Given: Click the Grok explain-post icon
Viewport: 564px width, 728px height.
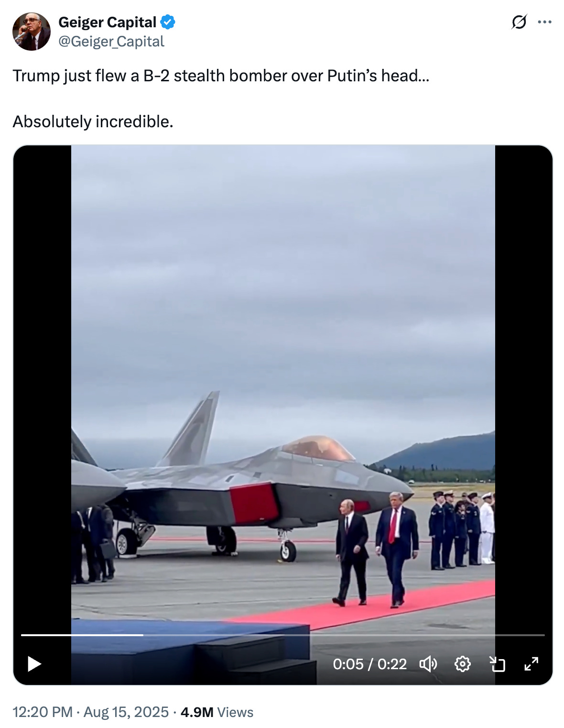Looking at the screenshot, I should point(519,22).
